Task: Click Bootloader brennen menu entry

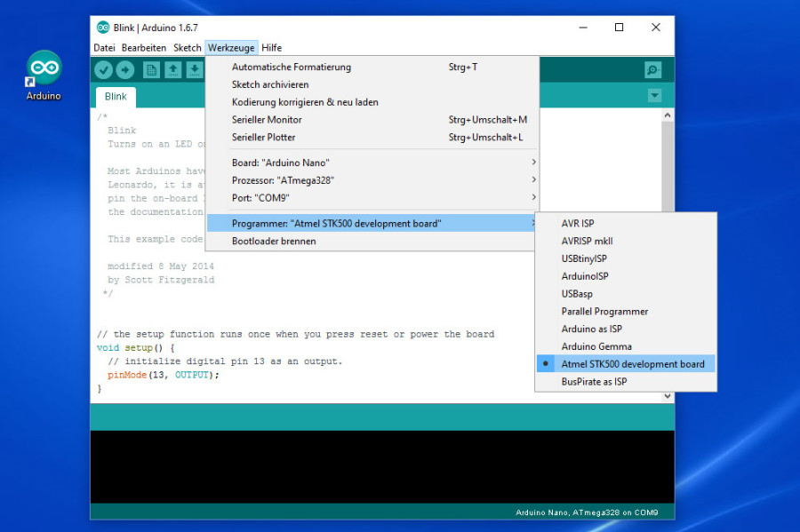Action: [x=274, y=241]
